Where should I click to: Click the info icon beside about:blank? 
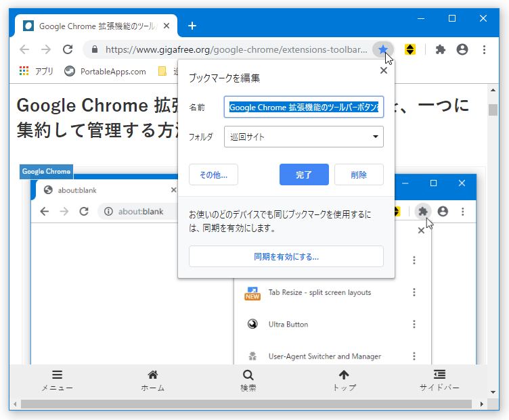point(108,212)
